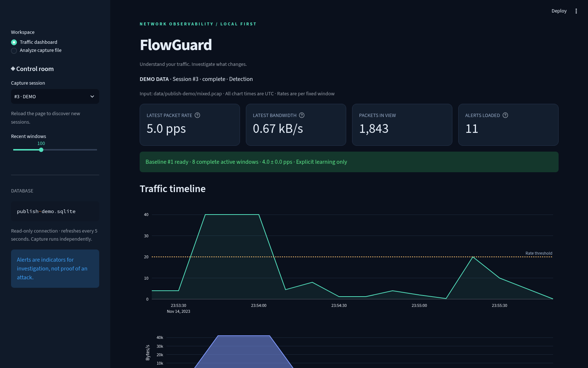Viewport: 588px width, 368px height.
Task: Click the Workspace label
Action: point(23,32)
